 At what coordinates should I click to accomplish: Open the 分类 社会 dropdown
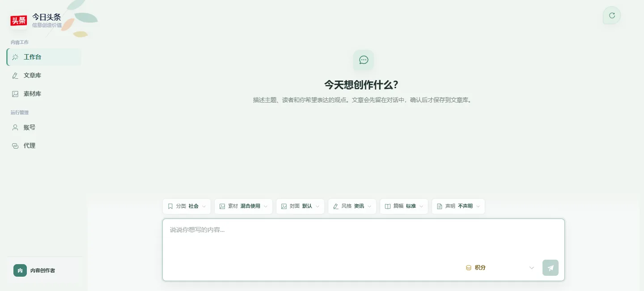tap(186, 206)
